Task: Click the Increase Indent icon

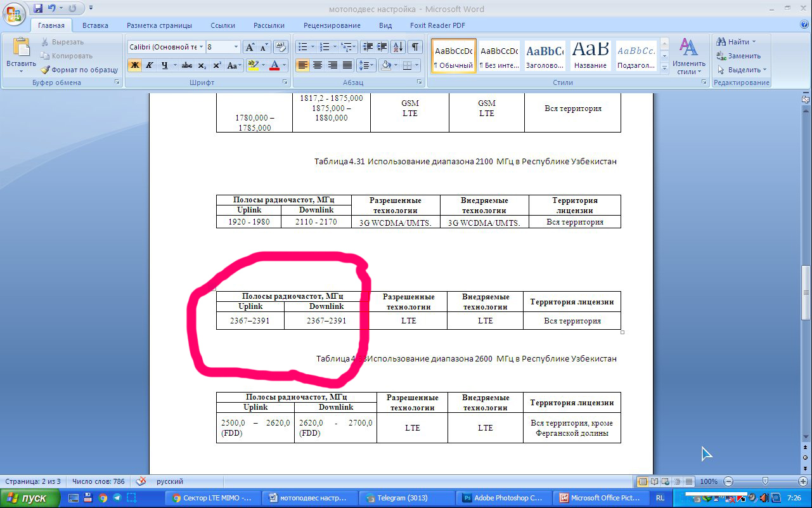Action: click(x=382, y=47)
